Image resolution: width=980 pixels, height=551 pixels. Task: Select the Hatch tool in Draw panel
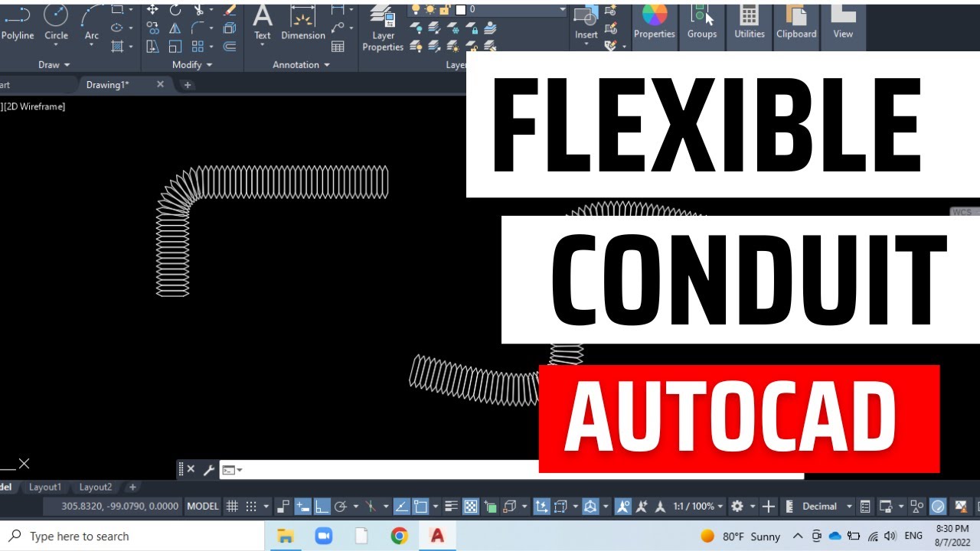coord(117,46)
